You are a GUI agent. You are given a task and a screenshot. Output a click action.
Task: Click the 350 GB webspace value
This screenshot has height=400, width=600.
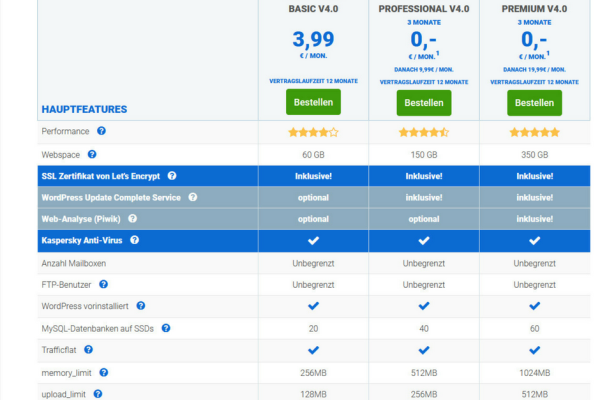tap(535, 155)
